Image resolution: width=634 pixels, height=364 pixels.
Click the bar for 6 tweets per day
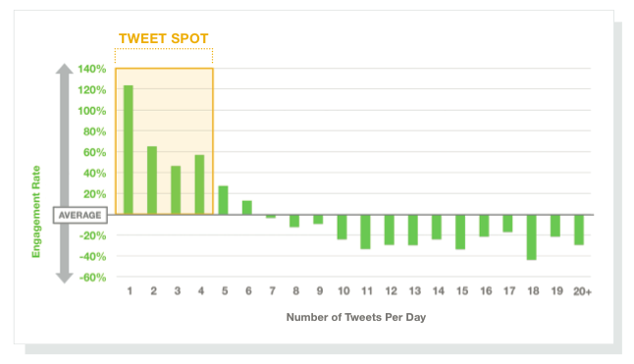[246, 208]
